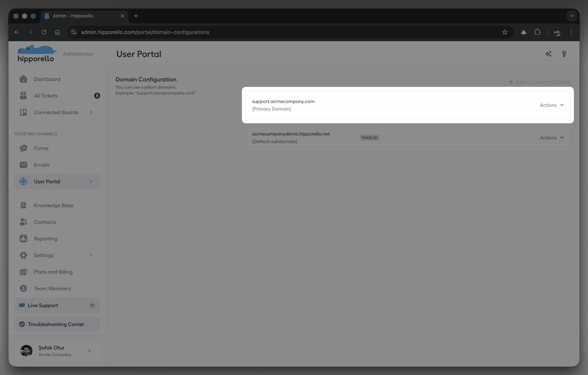Go to Emails channel in sidebar
Image resolution: width=588 pixels, height=375 pixels.
pyautogui.click(x=42, y=165)
